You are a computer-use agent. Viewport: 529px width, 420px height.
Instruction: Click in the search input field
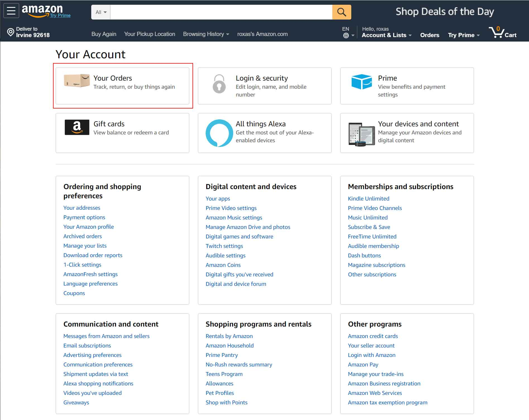point(221,12)
